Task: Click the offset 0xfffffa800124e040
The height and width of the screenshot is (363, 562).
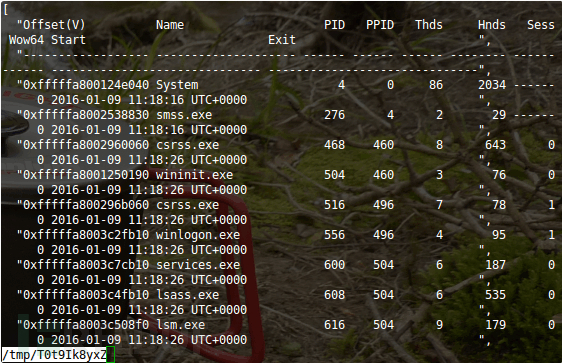Action: [86, 85]
